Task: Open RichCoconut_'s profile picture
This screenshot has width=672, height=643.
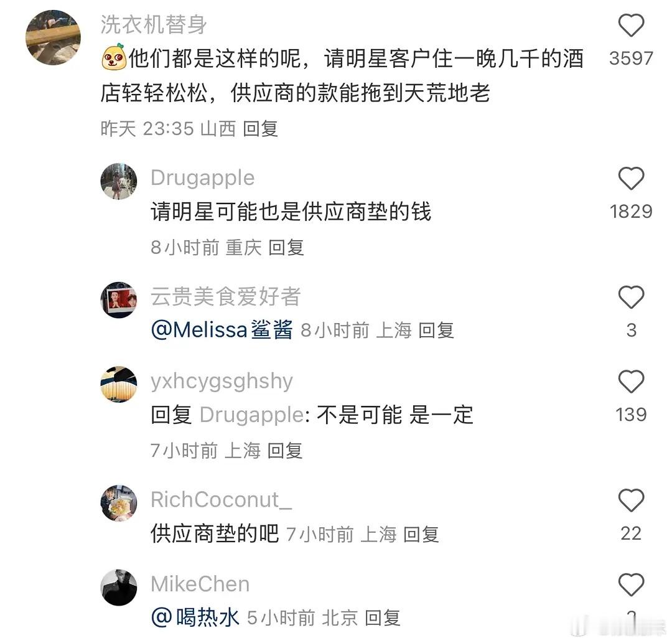Action: (x=119, y=503)
